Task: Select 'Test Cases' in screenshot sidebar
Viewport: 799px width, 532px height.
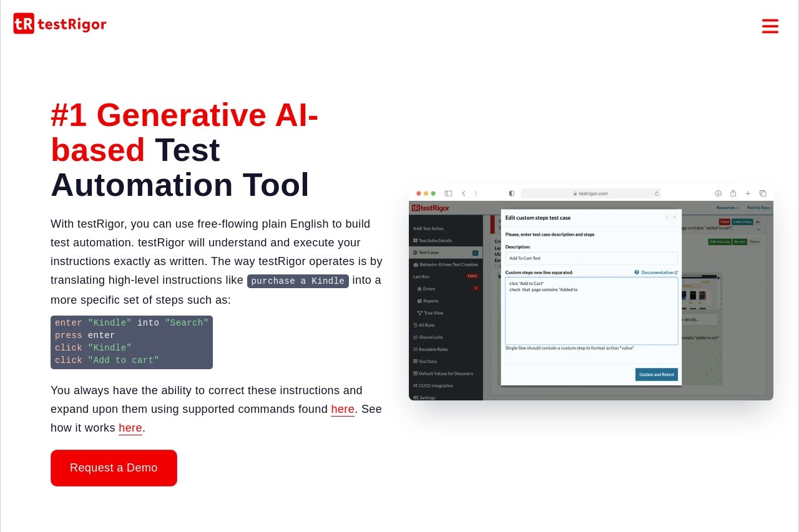Action: (446, 253)
